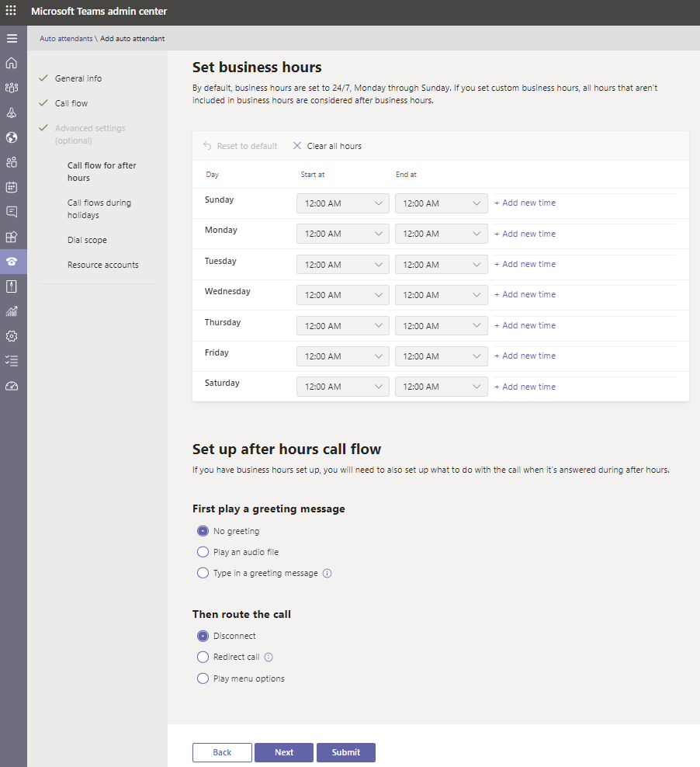700x767 pixels.
Task: Navigate to Call flows during holidays step
Action: (99, 209)
